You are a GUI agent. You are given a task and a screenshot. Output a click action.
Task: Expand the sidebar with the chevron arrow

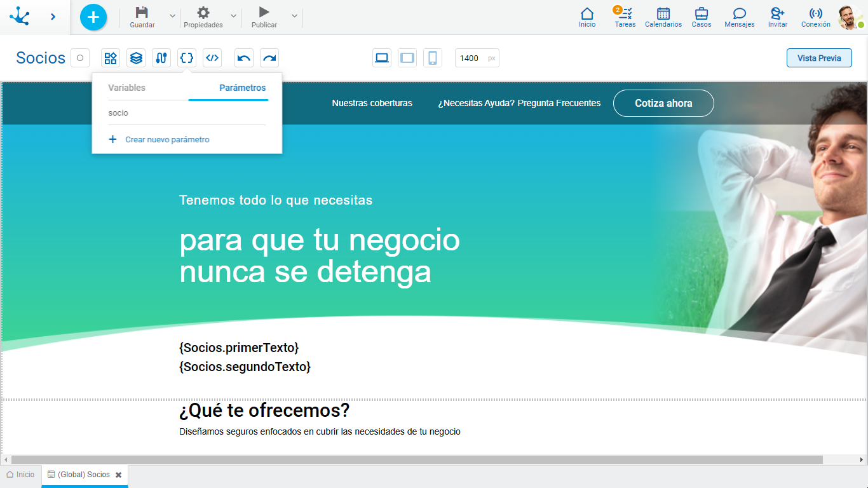(53, 17)
